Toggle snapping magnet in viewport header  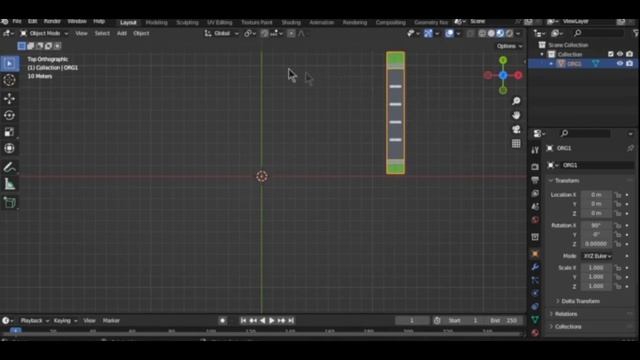coord(264,33)
